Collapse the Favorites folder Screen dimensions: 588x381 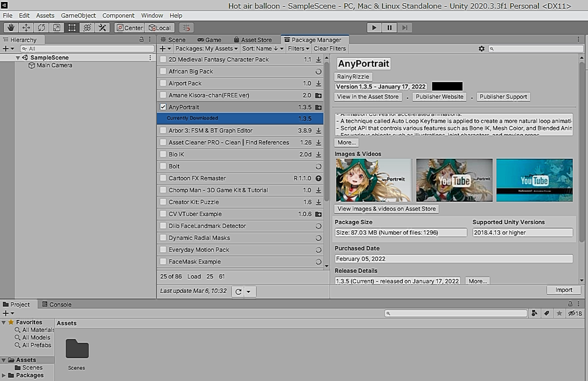point(3,322)
